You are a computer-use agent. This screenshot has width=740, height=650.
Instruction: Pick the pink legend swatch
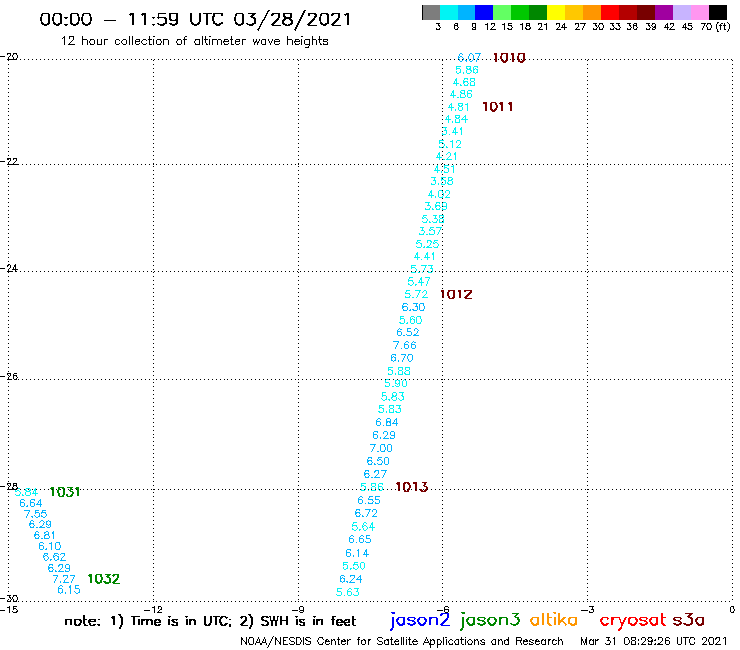(699, 12)
